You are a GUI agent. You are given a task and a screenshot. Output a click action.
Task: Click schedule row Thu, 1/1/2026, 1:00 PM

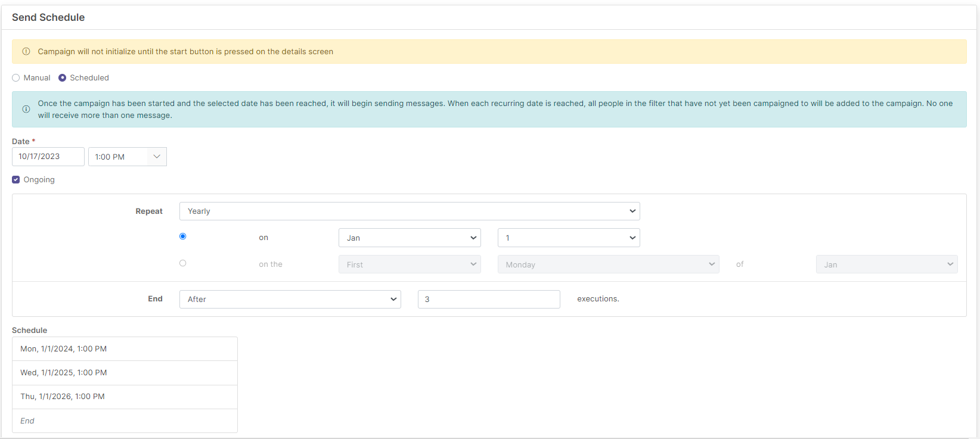click(x=125, y=397)
